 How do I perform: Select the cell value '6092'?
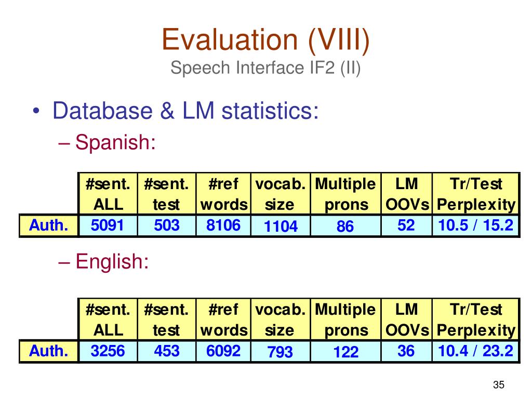(223, 351)
